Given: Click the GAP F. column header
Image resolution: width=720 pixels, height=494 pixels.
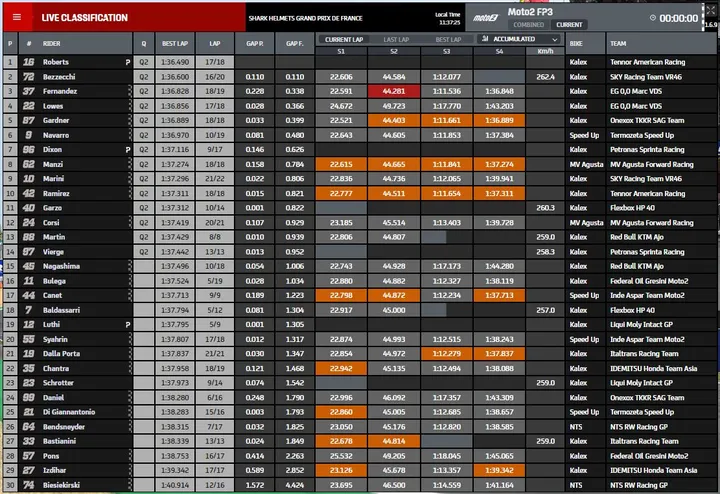Looking at the screenshot, I should coord(294,44).
